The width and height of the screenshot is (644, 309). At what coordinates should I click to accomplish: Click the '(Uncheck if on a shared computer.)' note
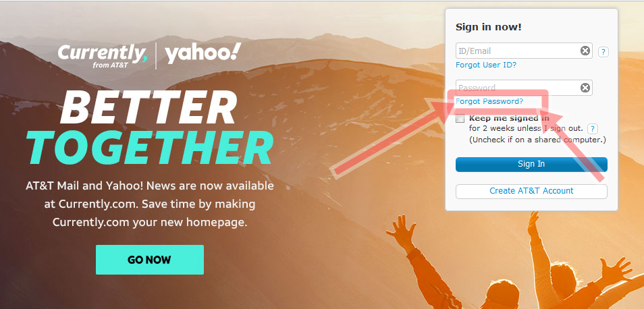coord(537,140)
